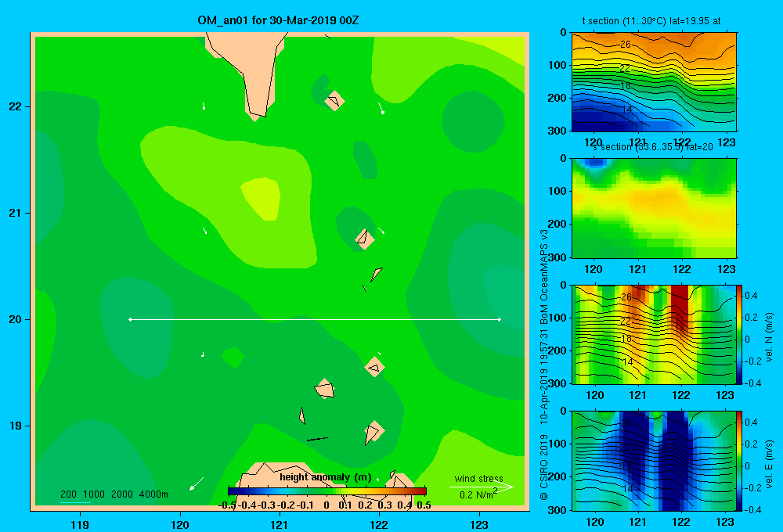
Task: Click latitude label '20' on main map
Action: 16,319
